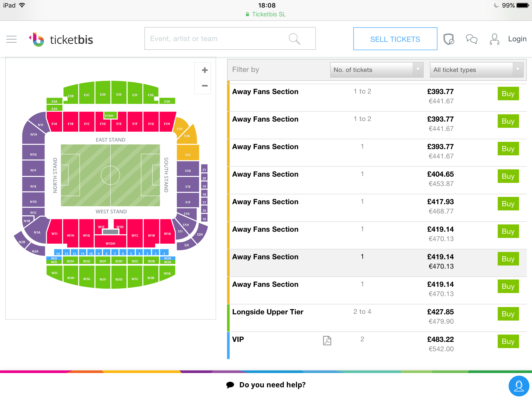
Task: Click the search magnifier icon
Action: 294,39
